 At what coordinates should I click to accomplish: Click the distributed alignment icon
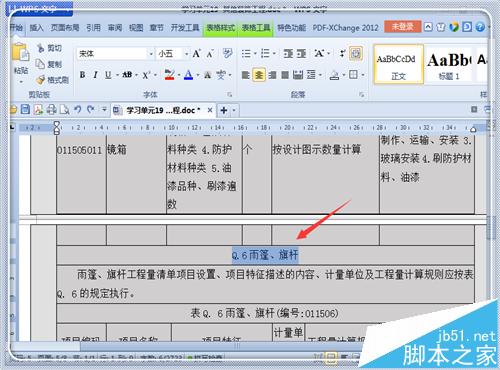298,75
